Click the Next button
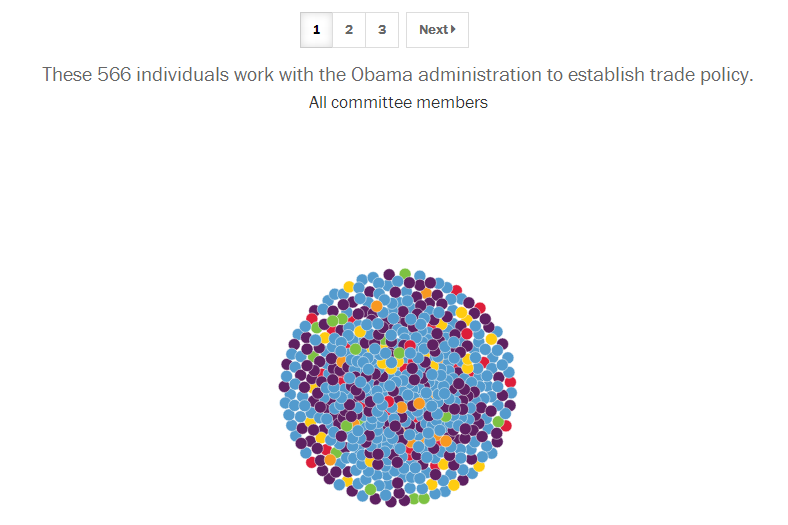This screenshot has width=788, height=525. [437, 30]
